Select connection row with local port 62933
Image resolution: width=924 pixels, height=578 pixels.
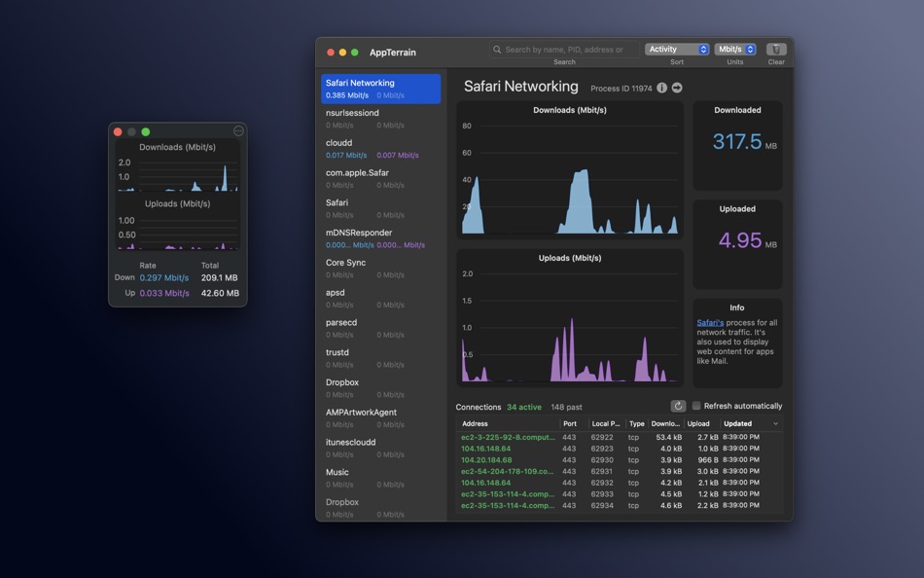point(619,493)
